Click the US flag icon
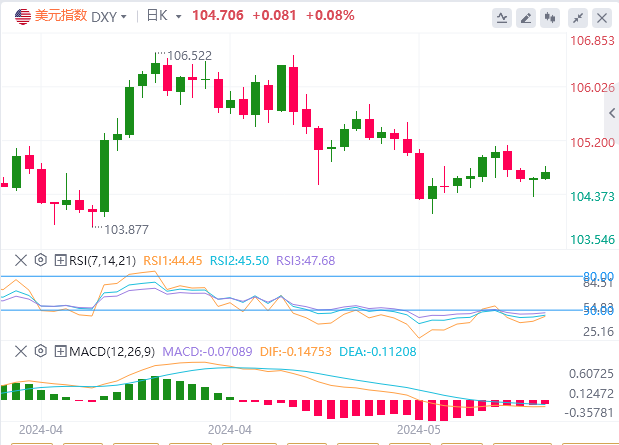 pos(23,17)
